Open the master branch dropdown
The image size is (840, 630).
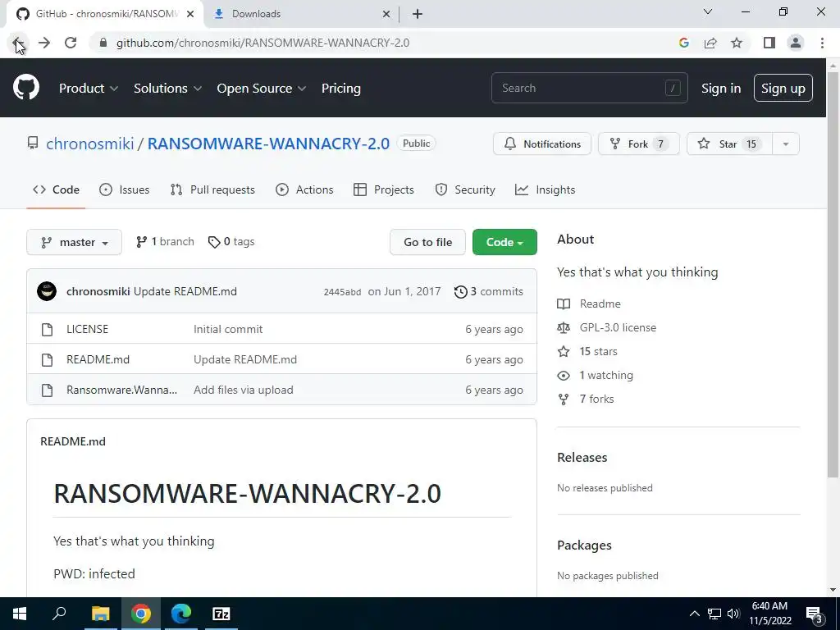tap(74, 242)
